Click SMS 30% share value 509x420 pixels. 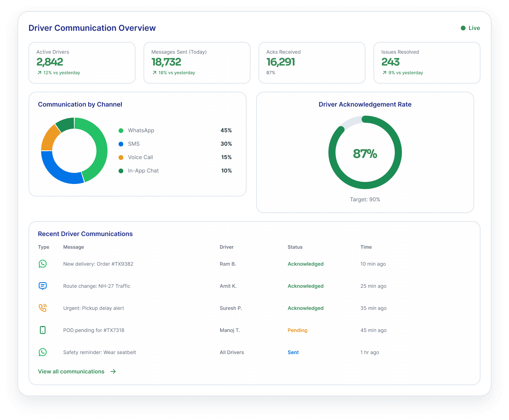pyautogui.click(x=226, y=144)
